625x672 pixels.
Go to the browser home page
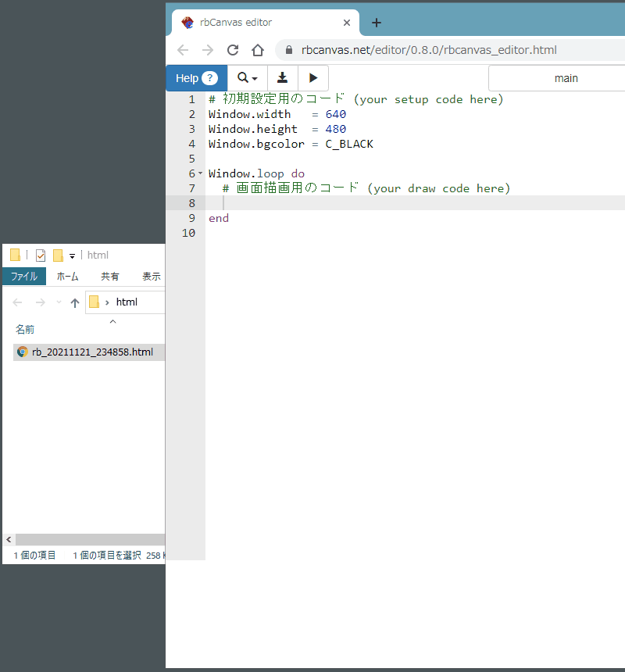(x=258, y=50)
